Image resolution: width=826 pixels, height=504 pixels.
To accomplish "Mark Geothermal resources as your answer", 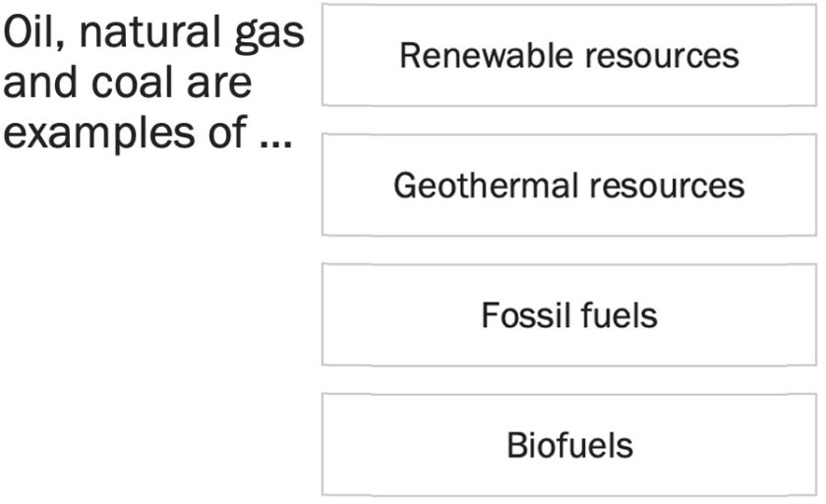I will (568, 185).
